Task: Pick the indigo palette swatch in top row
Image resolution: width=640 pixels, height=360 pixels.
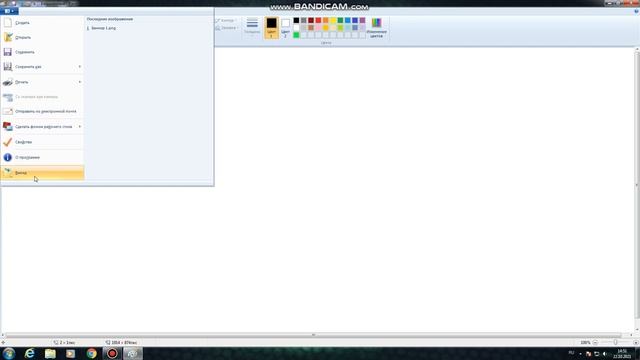Action: [x=355, y=20]
